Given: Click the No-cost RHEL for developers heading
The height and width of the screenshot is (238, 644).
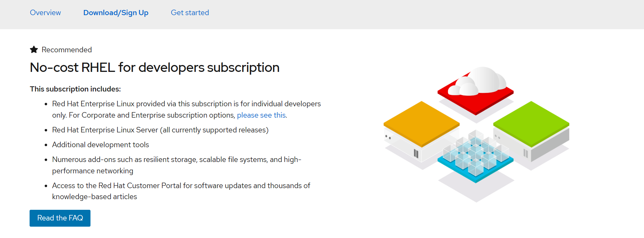Looking at the screenshot, I should [154, 67].
